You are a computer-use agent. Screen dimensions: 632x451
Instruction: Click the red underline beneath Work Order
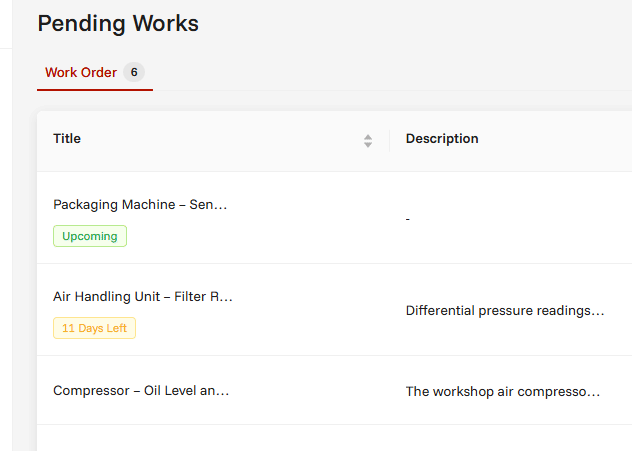[95, 90]
